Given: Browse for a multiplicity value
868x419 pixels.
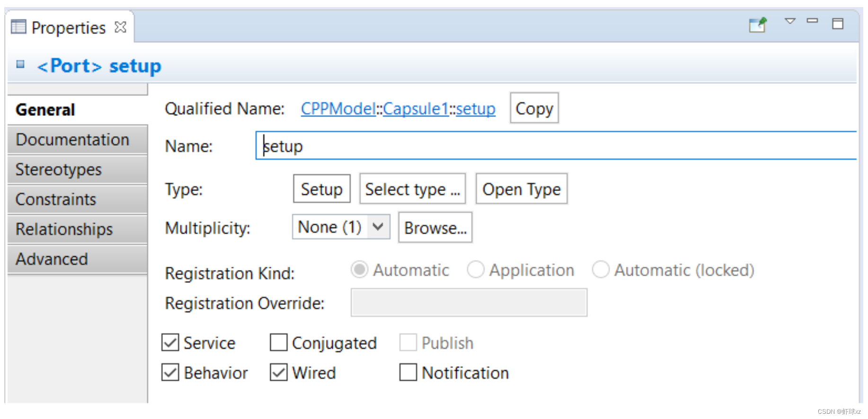Looking at the screenshot, I should (435, 227).
